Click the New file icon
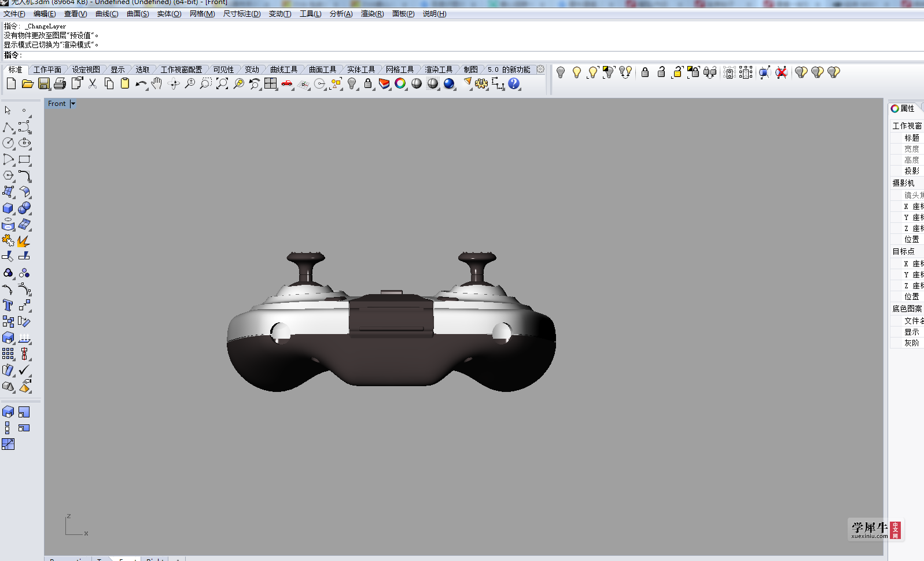This screenshot has height=561, width=924. [x=11, y=84]
